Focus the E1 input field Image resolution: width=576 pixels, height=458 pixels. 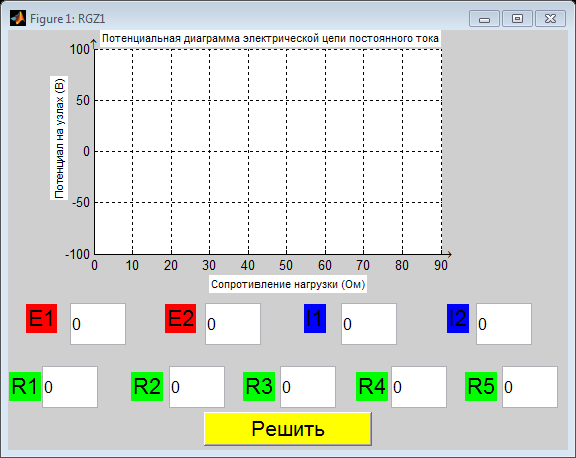coord(98,324)
